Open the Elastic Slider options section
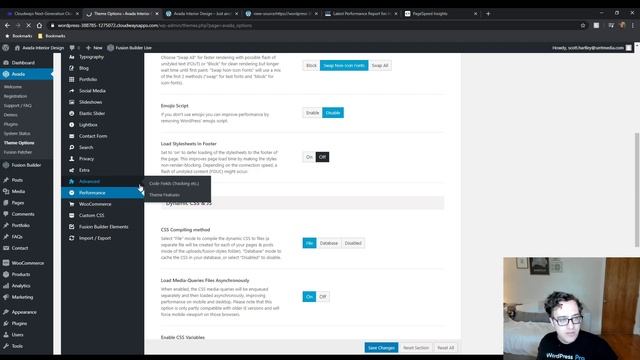Image resolution: width=640 pixels, height=360 pixels. [x=92, y=113]
